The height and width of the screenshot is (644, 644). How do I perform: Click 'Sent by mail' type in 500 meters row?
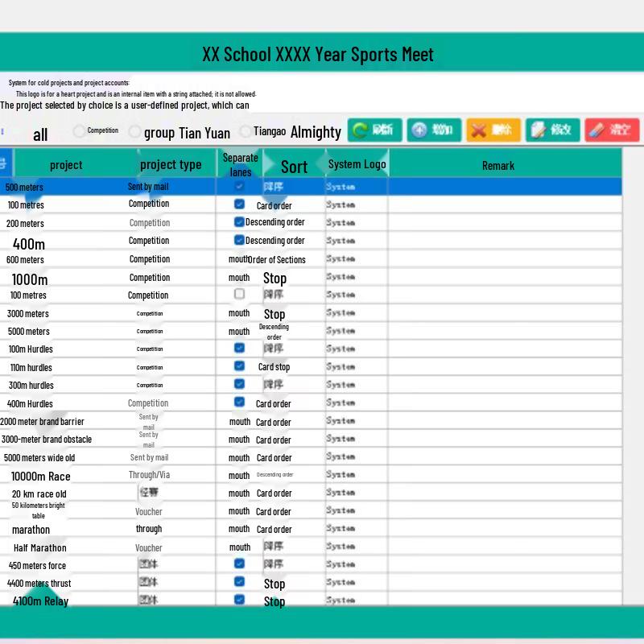pos(148,187)
